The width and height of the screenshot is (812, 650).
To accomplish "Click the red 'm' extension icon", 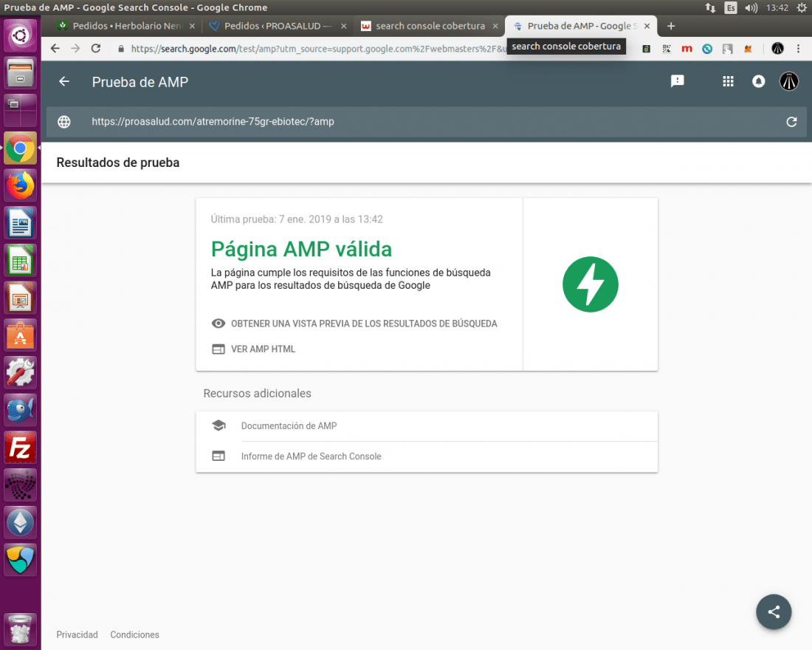I will click(687, 49).
